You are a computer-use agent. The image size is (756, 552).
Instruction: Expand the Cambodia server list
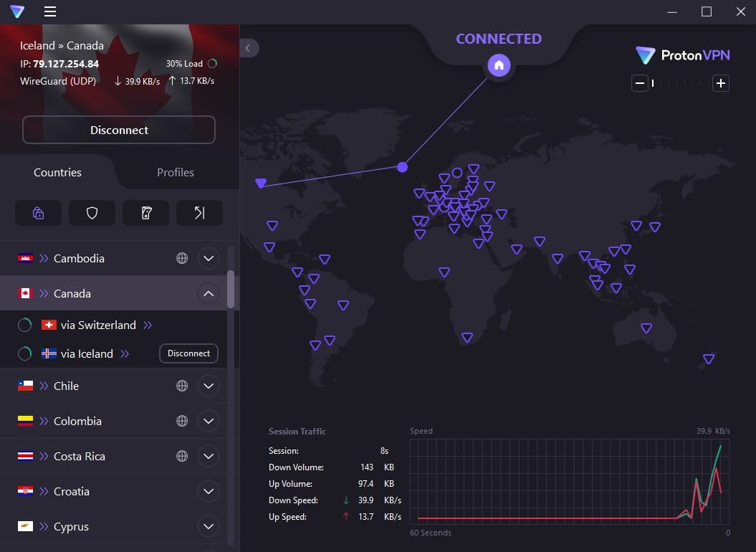[209, 258]
